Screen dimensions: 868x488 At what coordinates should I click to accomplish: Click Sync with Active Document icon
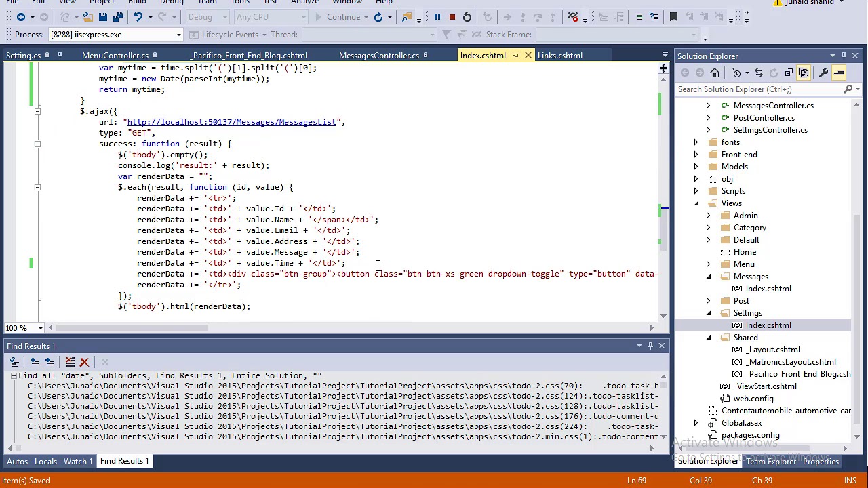pos(759,73)
